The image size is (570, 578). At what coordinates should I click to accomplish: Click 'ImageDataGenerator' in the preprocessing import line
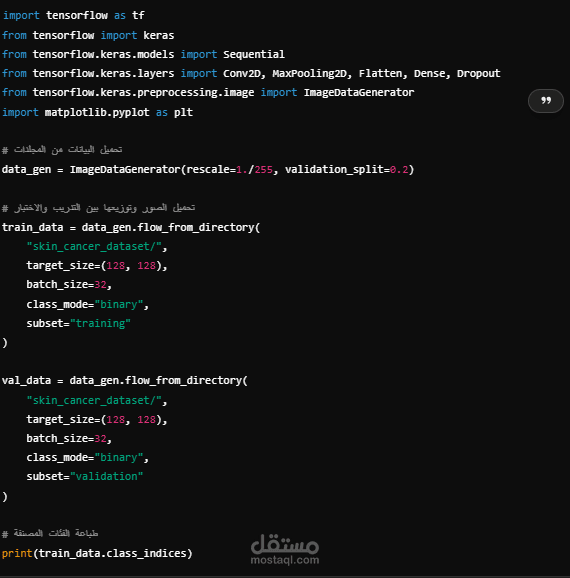(x=359, y=93)
